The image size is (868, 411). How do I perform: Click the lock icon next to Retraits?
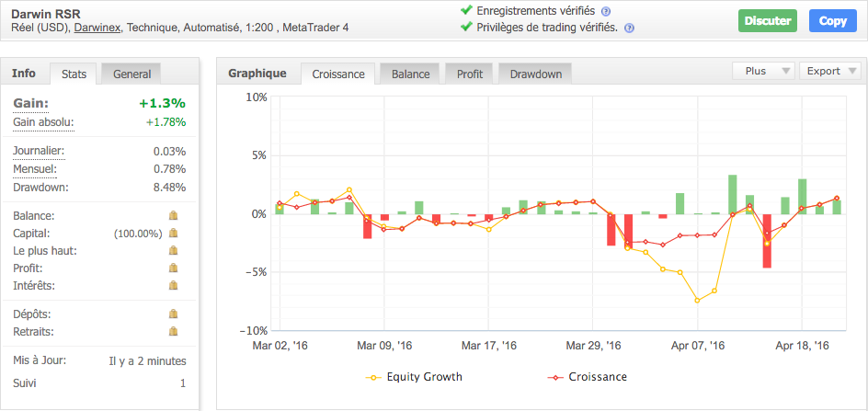coord(173,331)
